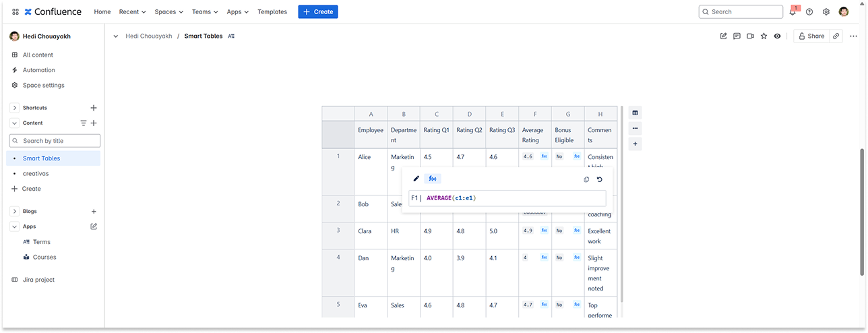Star this page as favorite
The height and width of the screenshot is (333, 868).
tap(764, 36)
